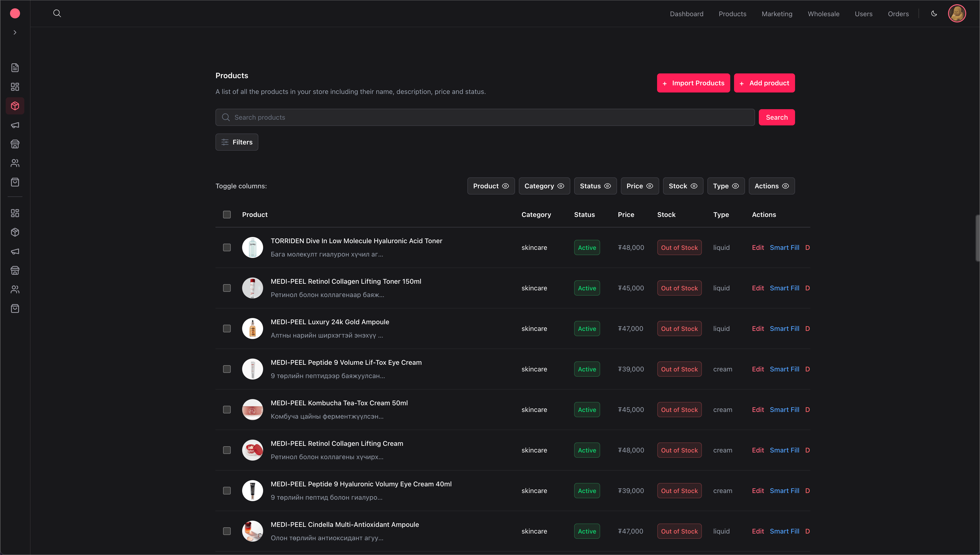Go to Products in top navigation

point(732,14)
